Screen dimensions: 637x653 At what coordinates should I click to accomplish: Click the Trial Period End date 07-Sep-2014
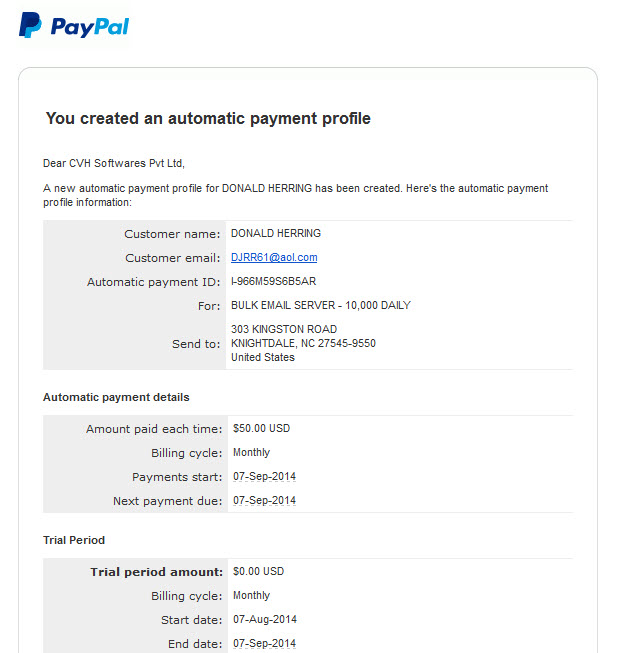264,643
